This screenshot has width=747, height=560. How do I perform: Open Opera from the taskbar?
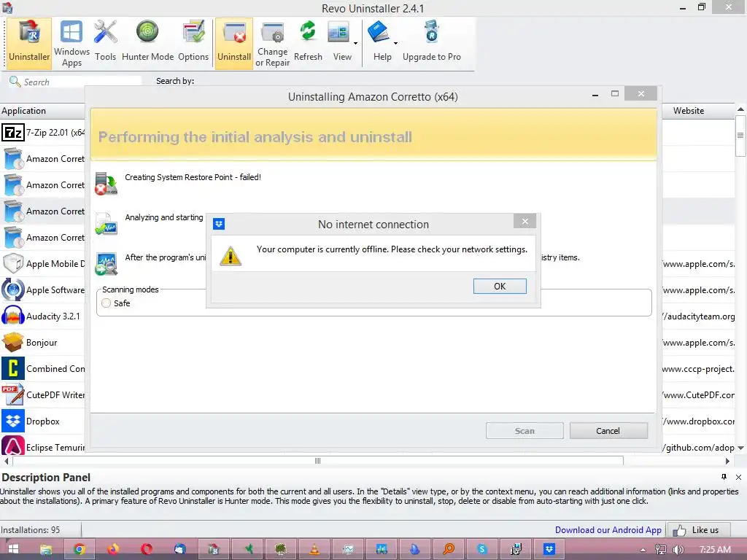[147, 549]
